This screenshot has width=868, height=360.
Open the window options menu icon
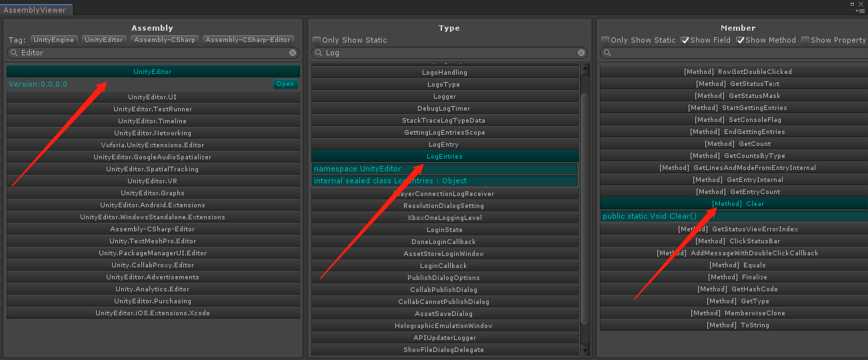(x=861, y=11)
